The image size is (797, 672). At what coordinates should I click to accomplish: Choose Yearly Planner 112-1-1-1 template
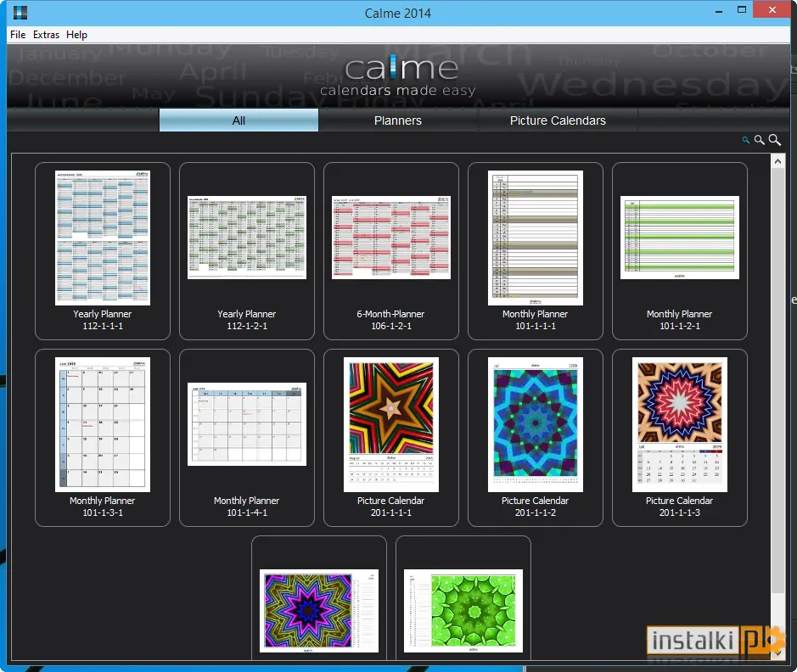[x=103, y=251]
